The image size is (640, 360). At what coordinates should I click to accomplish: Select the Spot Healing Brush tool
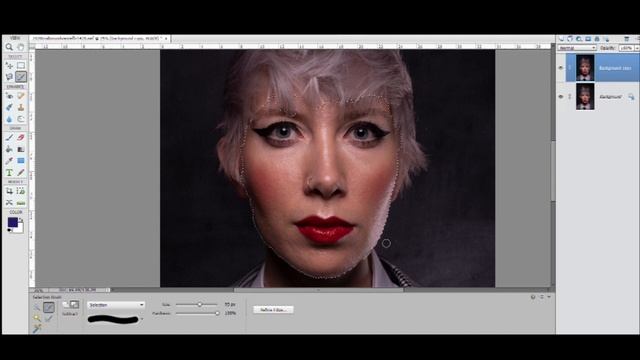[21, 96]
